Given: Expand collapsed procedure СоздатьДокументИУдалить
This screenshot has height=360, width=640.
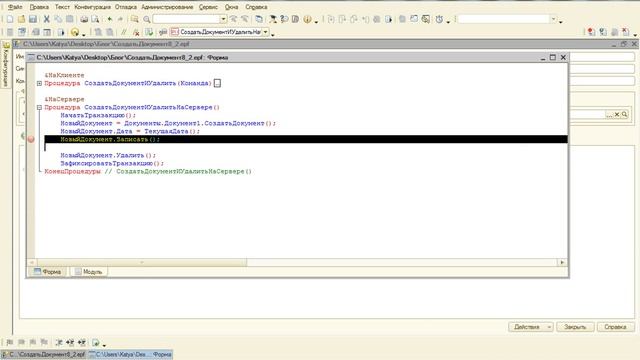Looking at the screenshot, I should tap(39, 83).
